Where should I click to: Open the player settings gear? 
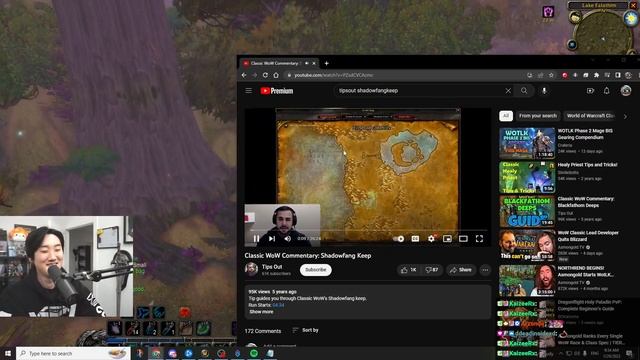(431, 239)
